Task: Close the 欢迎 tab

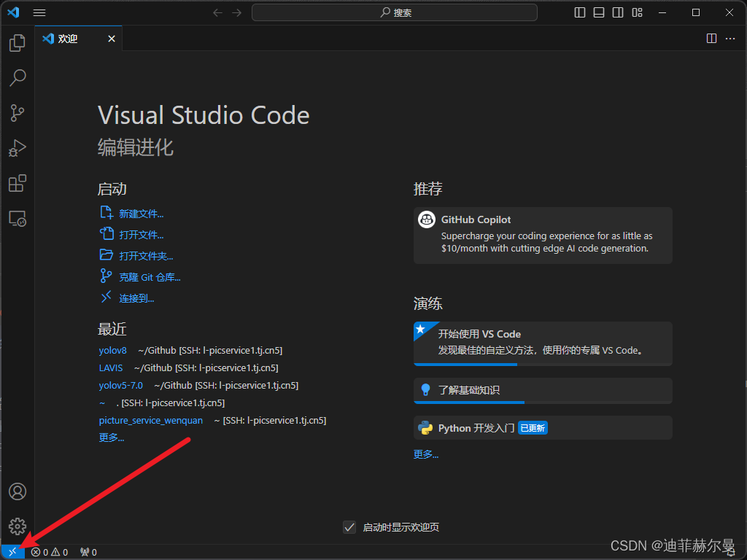Action: coord(112,39)
